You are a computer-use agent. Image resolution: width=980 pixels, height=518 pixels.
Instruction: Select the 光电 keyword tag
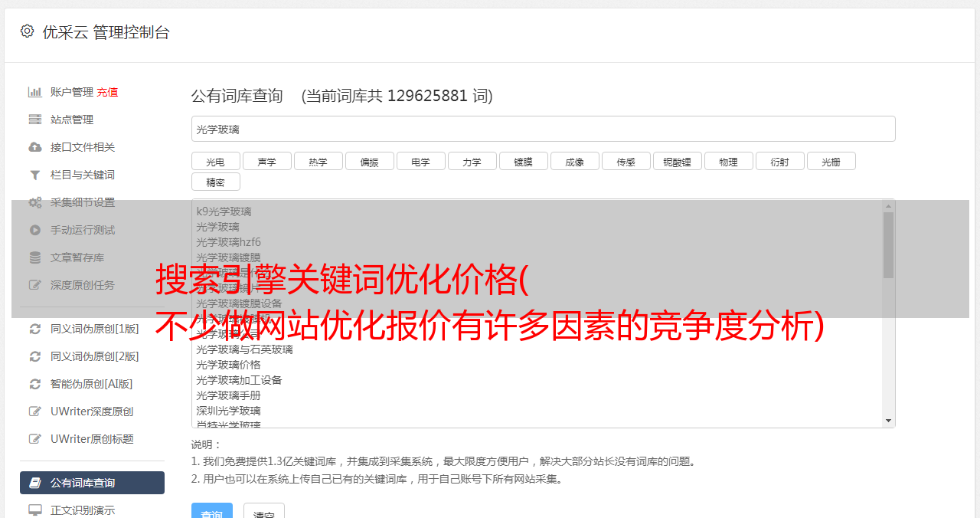(x=215, y=162)
